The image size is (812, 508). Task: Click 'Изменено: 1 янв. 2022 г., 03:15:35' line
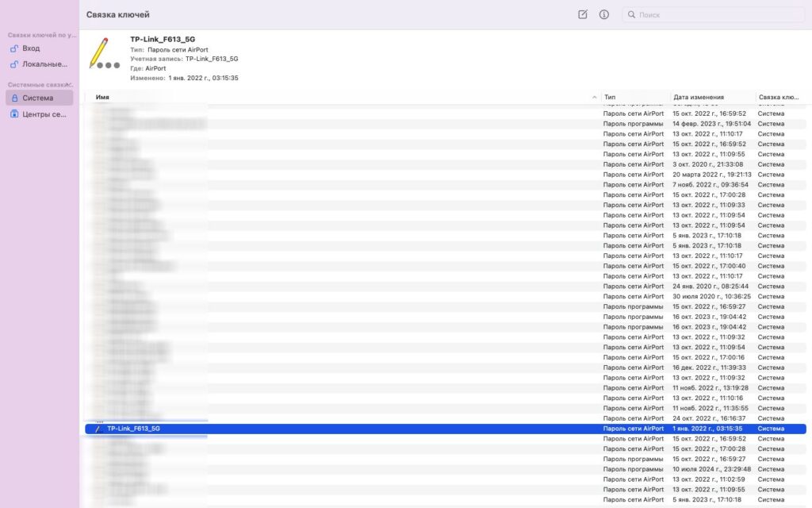tap(184, 78)
